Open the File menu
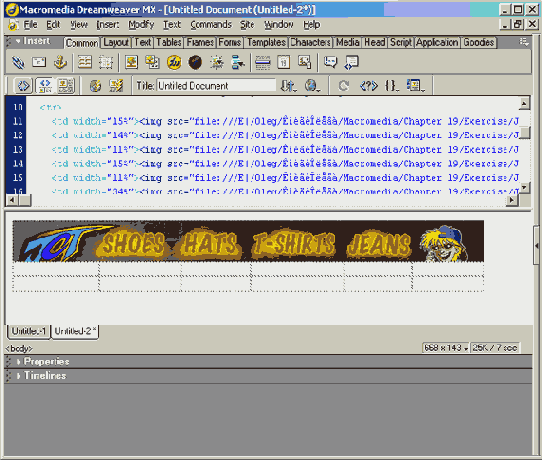Viewport: 542px width, 460px height. click(30, 25)
